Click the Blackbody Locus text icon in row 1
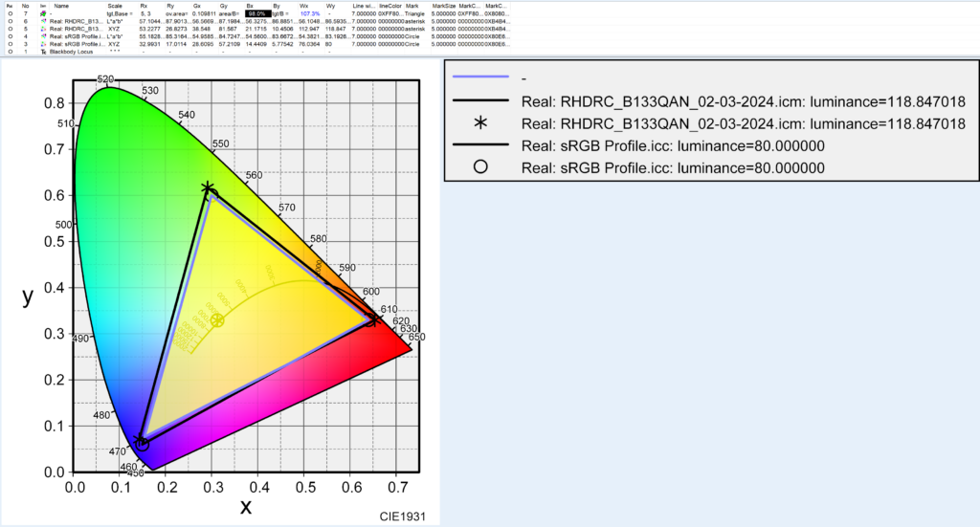980x527 pixels. click(42, 52)
